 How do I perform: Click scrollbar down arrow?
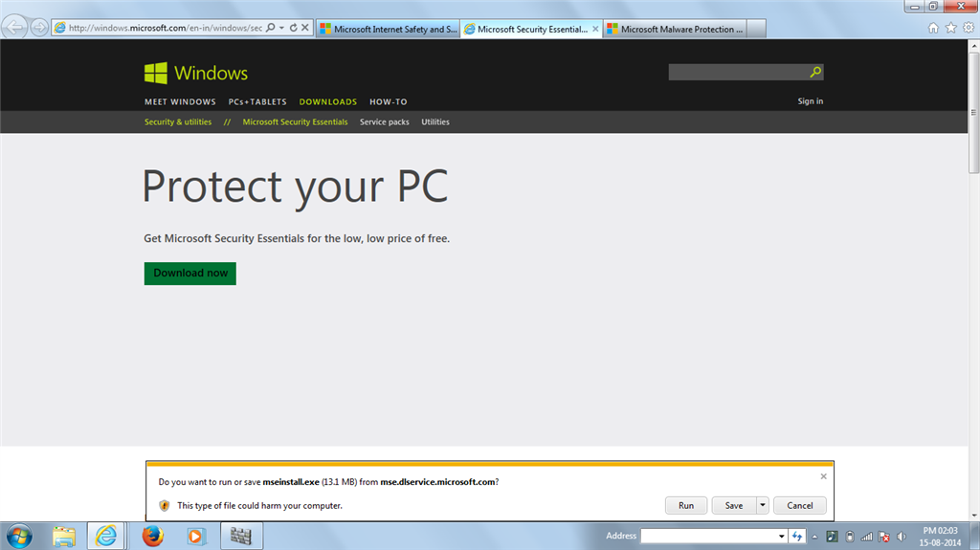click(x=973, y=516)
